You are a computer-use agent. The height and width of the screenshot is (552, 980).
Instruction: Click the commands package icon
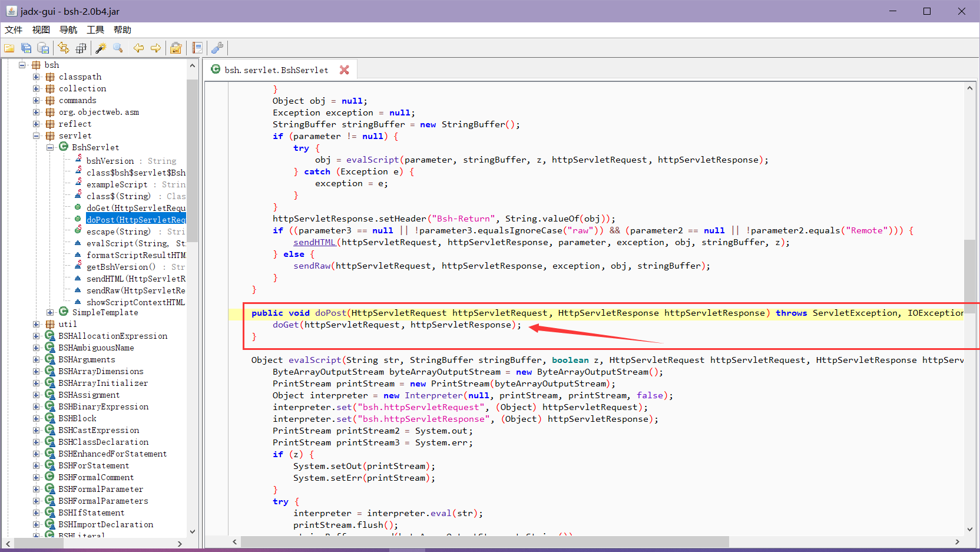(50, 100)
